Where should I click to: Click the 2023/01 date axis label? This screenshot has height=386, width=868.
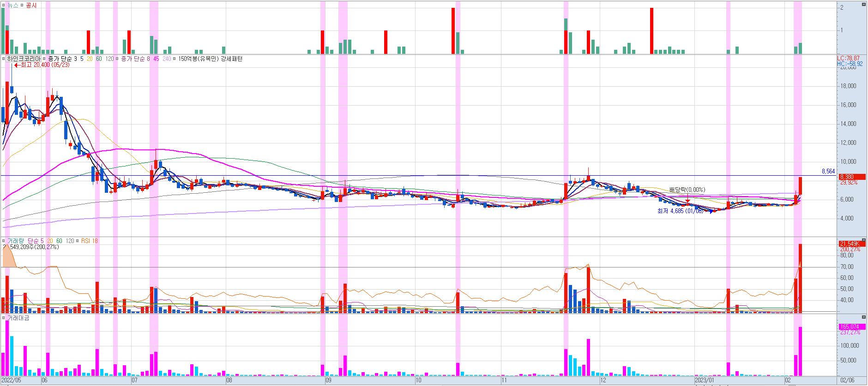(x=705, y=380)
